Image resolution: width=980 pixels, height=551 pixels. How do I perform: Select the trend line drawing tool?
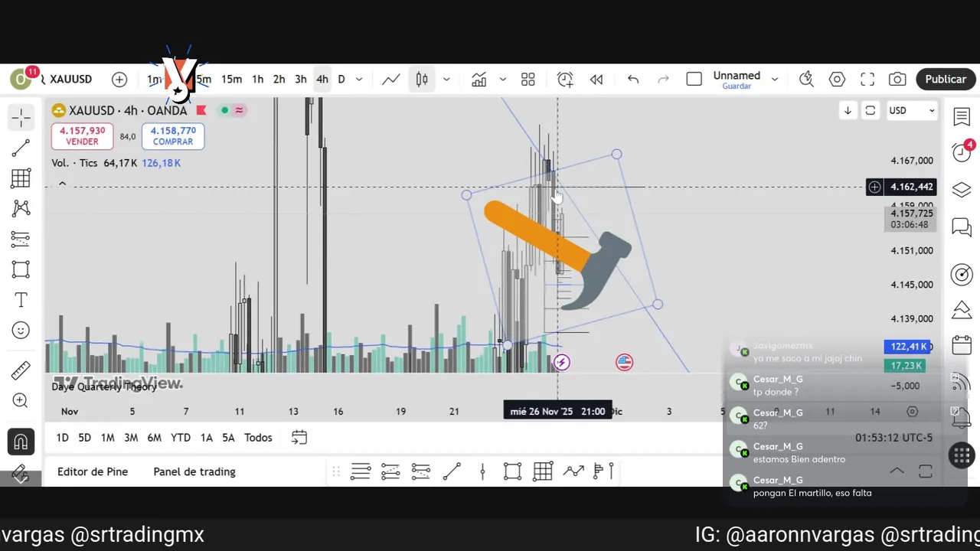[x=21, y=148]
